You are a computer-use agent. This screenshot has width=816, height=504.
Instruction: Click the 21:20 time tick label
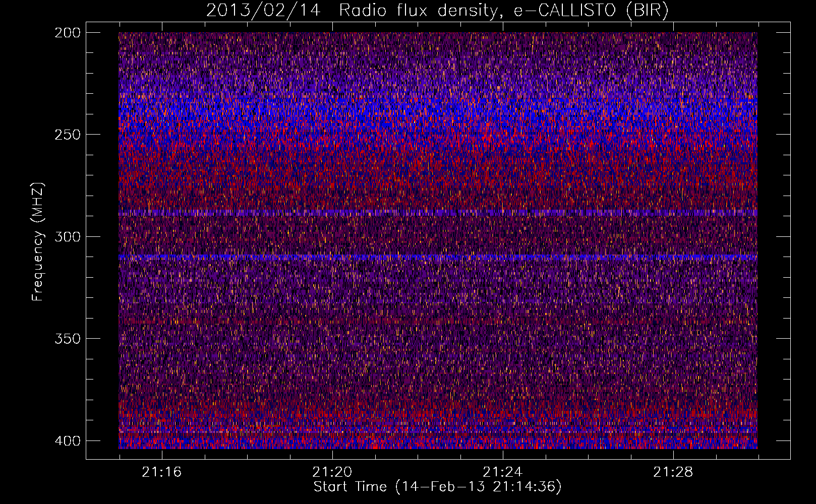tap(332, 472)
